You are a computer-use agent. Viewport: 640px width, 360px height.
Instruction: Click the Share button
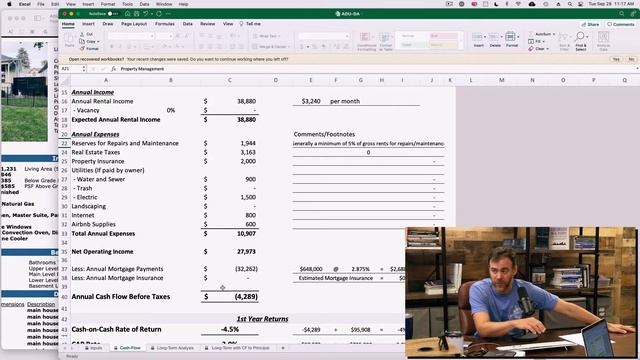[x=591, y=24]
